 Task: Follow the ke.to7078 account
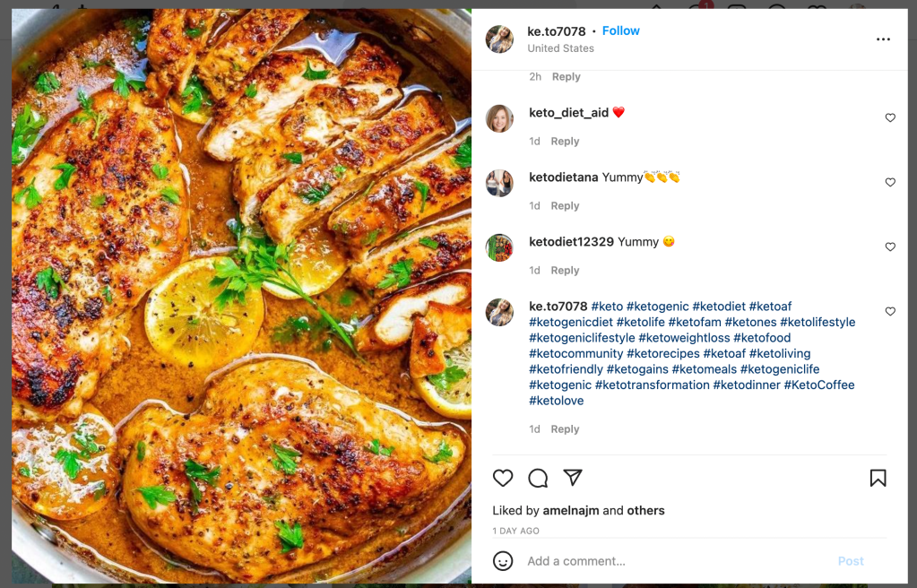620,30
